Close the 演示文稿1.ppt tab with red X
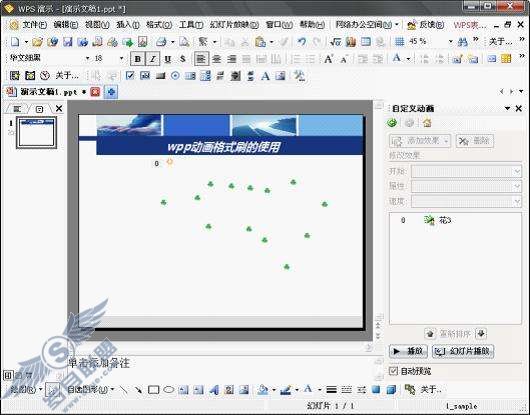Viewport: 530px width, 415px height. (x=95, y=92)
